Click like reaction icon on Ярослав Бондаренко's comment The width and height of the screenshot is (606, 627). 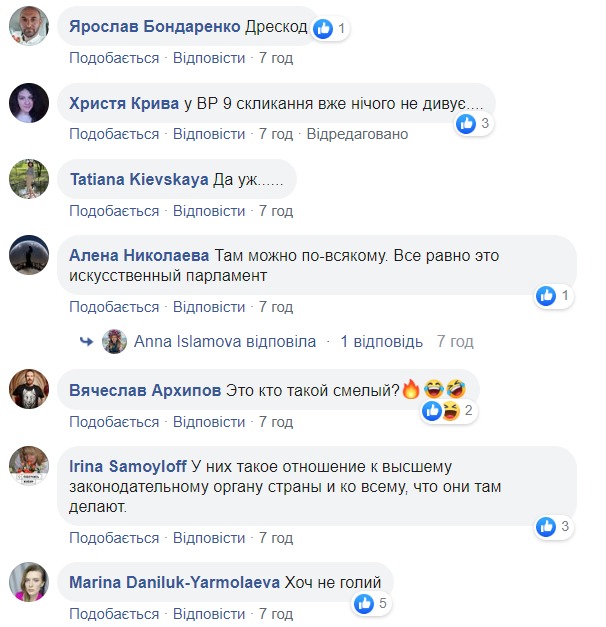point(322,29)
